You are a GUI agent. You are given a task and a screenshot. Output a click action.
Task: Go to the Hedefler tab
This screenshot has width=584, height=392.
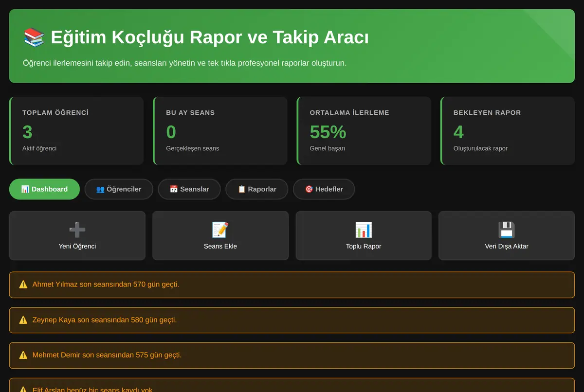click(x=324, y=189)
